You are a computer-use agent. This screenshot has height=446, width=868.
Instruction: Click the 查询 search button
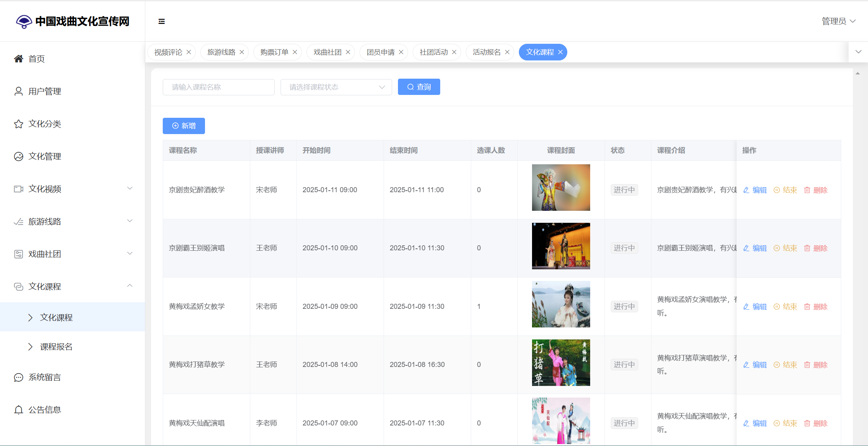419,87
